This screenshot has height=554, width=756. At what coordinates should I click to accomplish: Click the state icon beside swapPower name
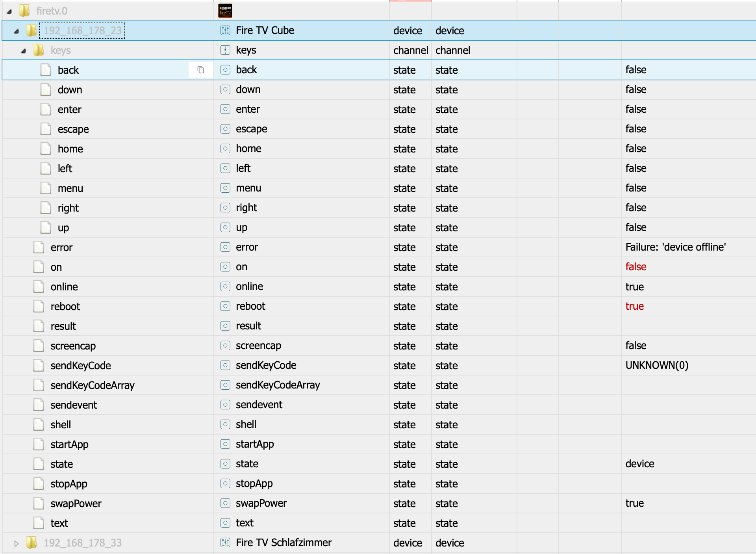(225, 503)
